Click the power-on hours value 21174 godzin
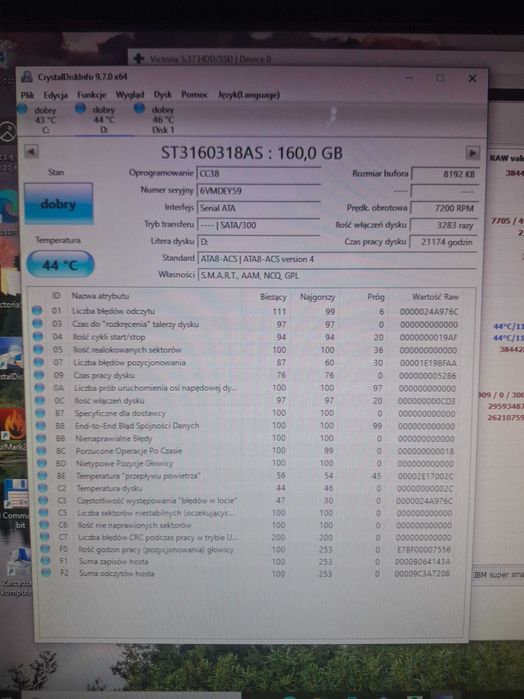 [443, 242]
